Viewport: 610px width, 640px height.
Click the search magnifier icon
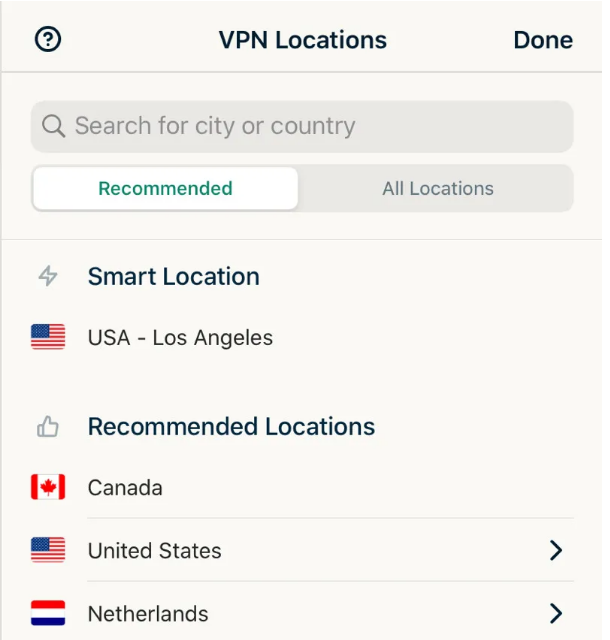coord(53,126)
